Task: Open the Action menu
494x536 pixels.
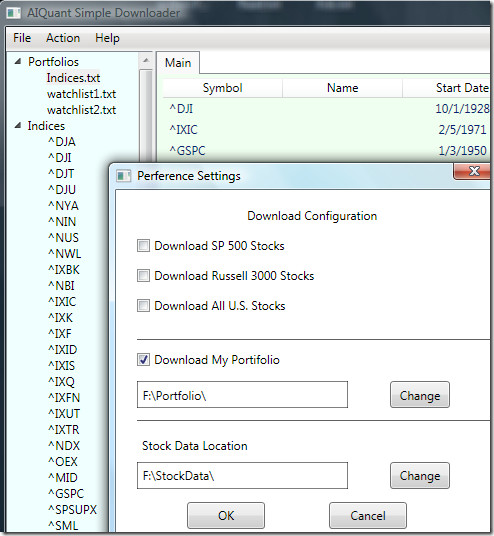Action: [63, 38]
